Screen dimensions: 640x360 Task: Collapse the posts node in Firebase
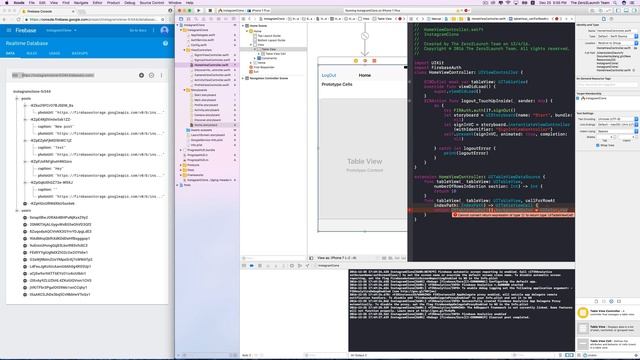(x=17, y=98)
